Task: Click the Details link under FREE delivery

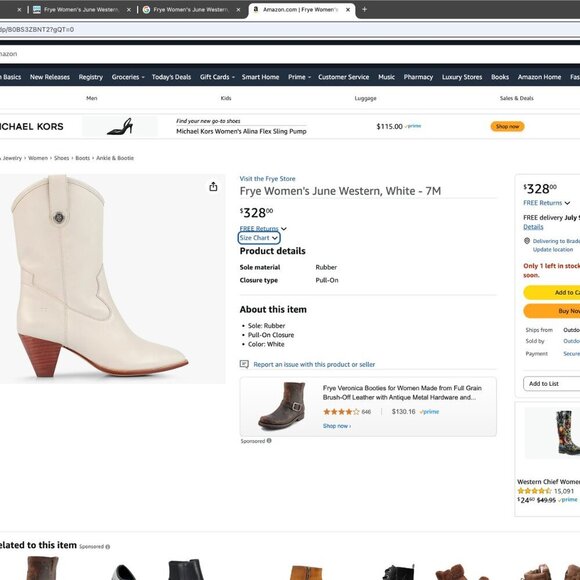Action: pos(533,227)
